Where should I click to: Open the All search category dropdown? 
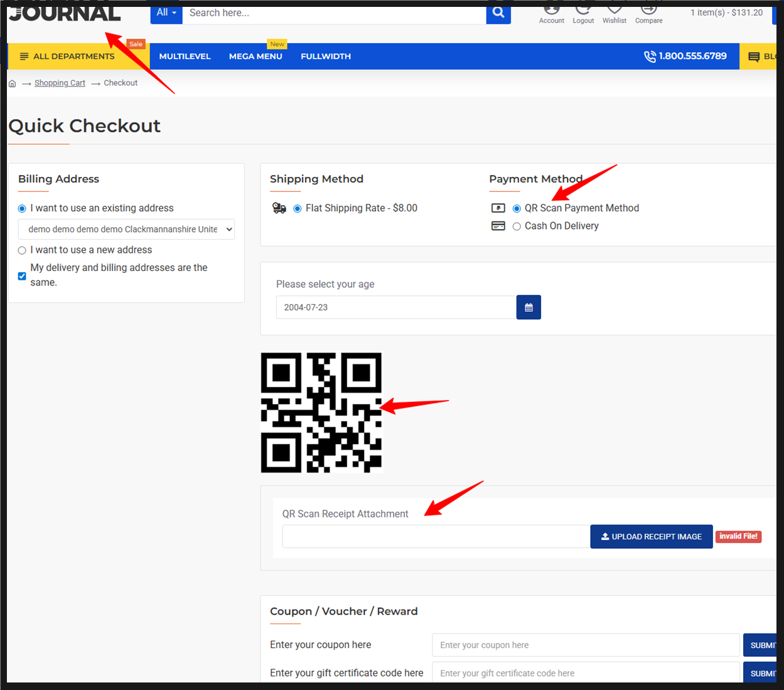coord(166,13)
